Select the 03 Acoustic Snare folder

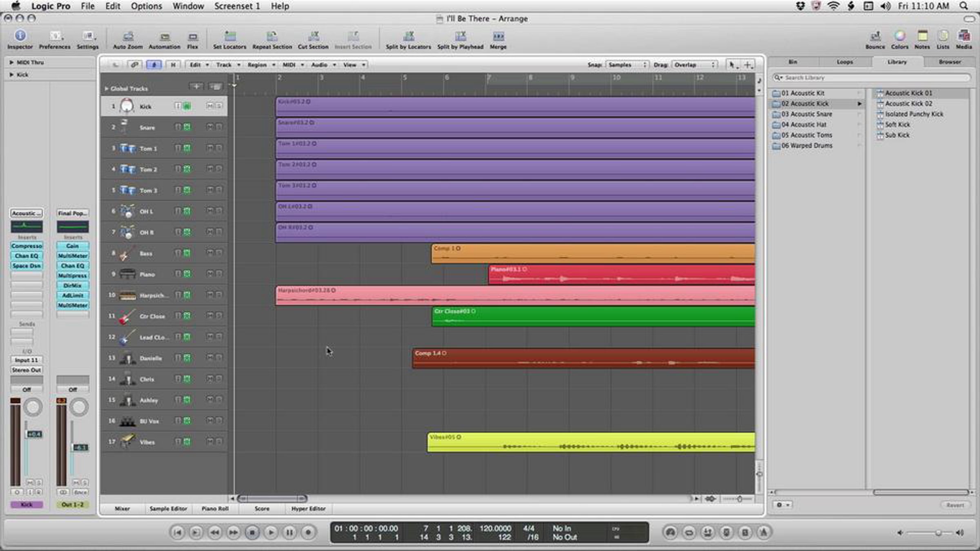(x=806, y=114)
